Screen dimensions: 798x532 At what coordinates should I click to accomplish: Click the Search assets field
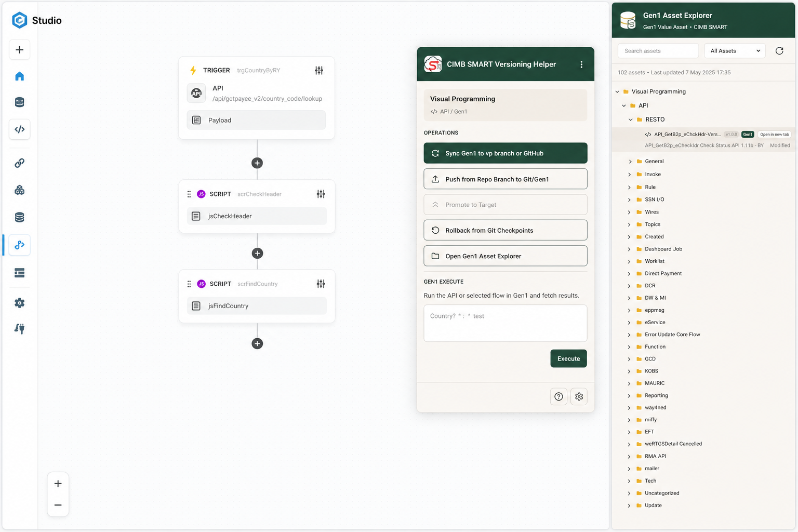(658, 51)
